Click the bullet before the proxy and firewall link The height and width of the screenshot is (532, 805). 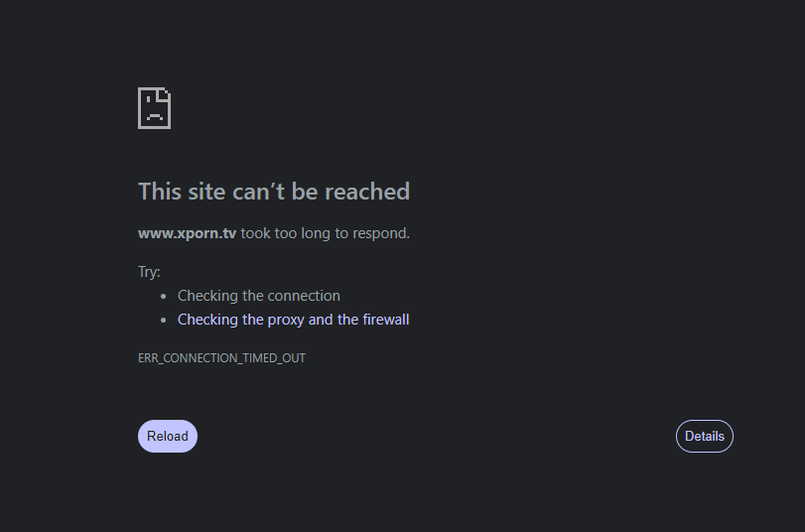[x=163, y=320]
